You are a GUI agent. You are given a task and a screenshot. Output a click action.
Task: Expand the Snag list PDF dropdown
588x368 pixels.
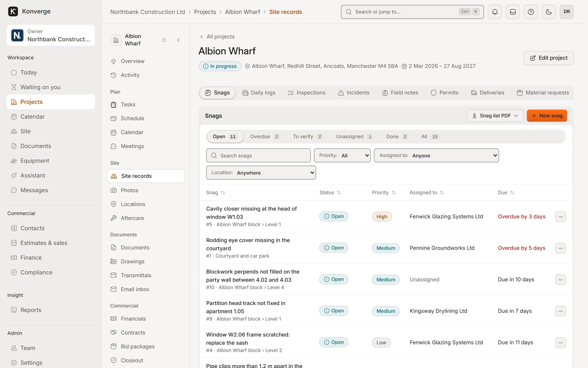(495, 116)
